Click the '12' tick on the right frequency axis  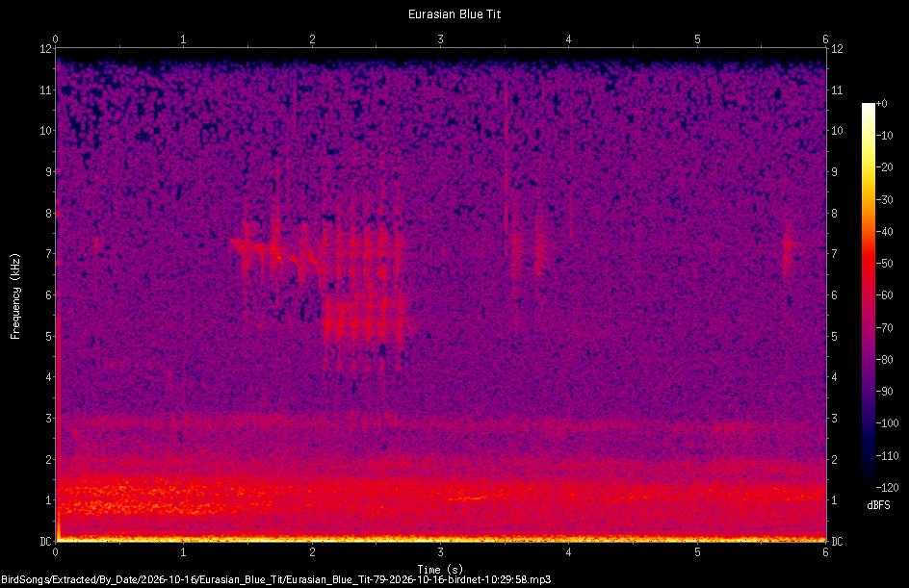click(837, 49)
